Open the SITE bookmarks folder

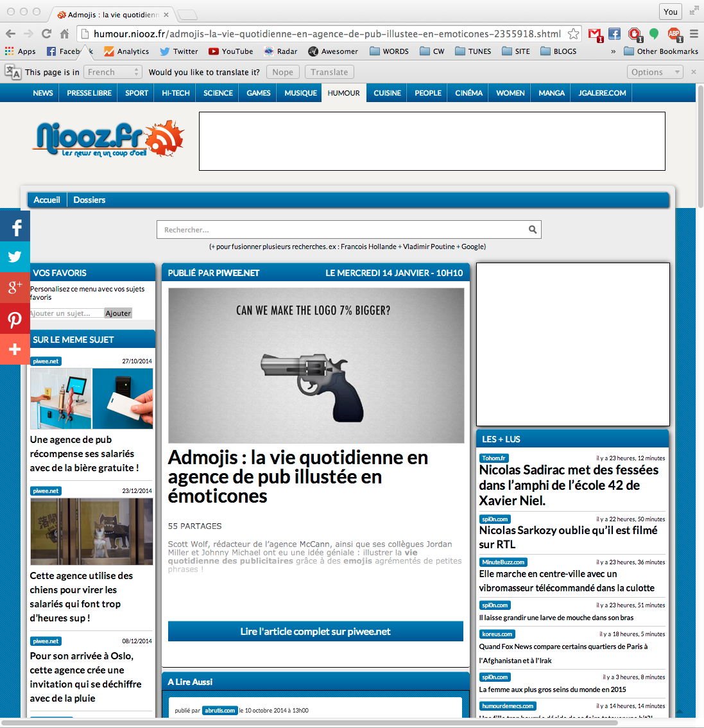pos(515,51)
